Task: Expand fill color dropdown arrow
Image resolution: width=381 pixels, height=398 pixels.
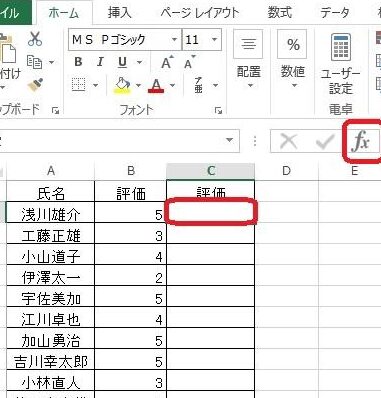Action: tap(138, 85)
